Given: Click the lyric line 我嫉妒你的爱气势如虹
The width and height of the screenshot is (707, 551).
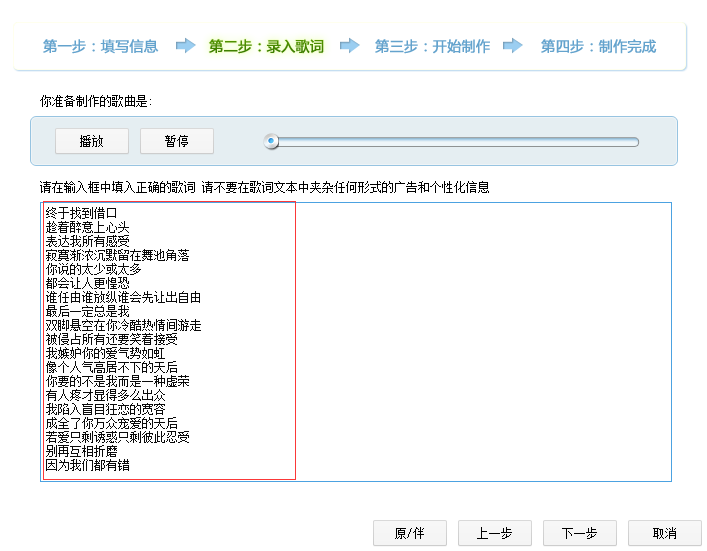Looking at the screenshot, I should click(x=106, y=353).
